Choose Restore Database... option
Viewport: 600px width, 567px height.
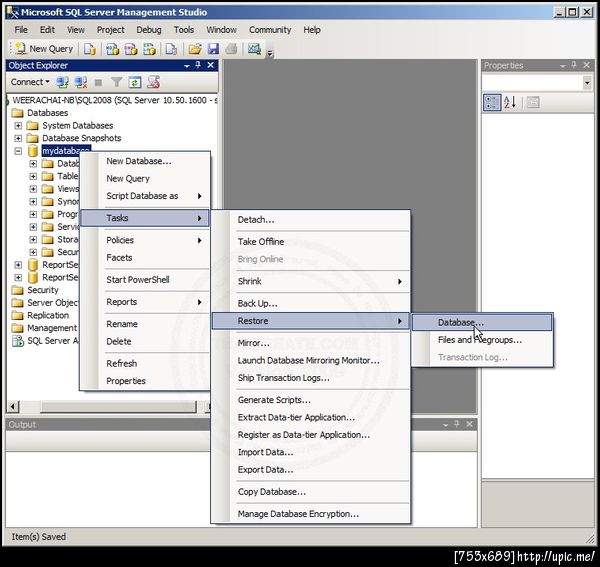(482, 323)
